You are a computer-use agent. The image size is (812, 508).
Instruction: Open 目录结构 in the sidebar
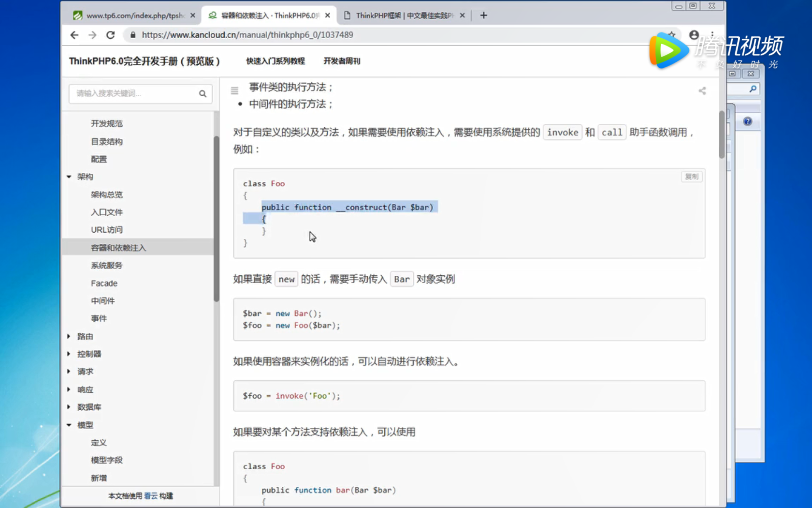(107, 141)
